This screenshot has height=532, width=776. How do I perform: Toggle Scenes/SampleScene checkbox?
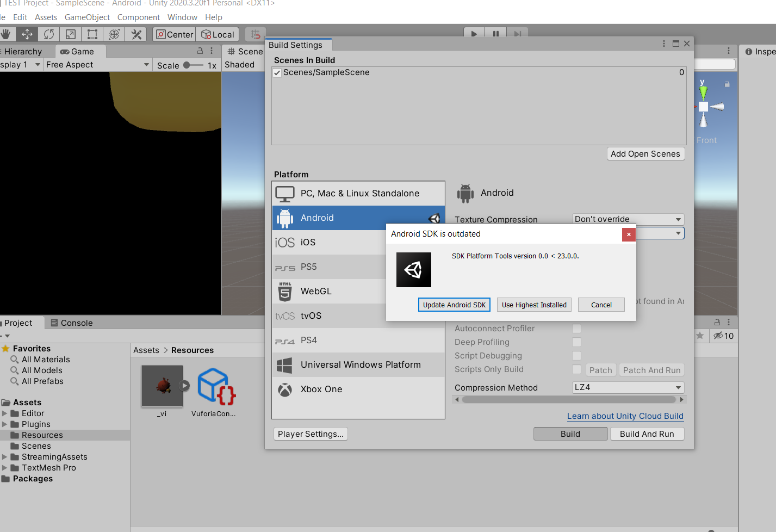[277, 73]
